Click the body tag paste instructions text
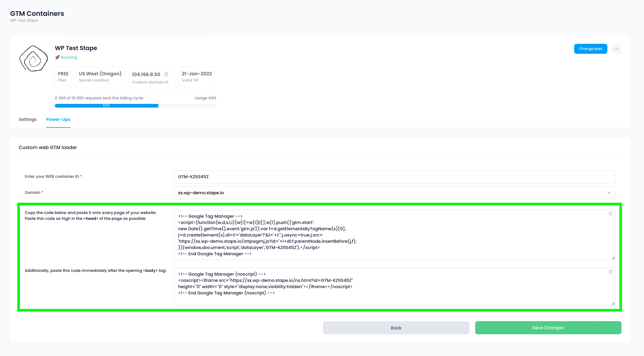 tap(96, 271)
